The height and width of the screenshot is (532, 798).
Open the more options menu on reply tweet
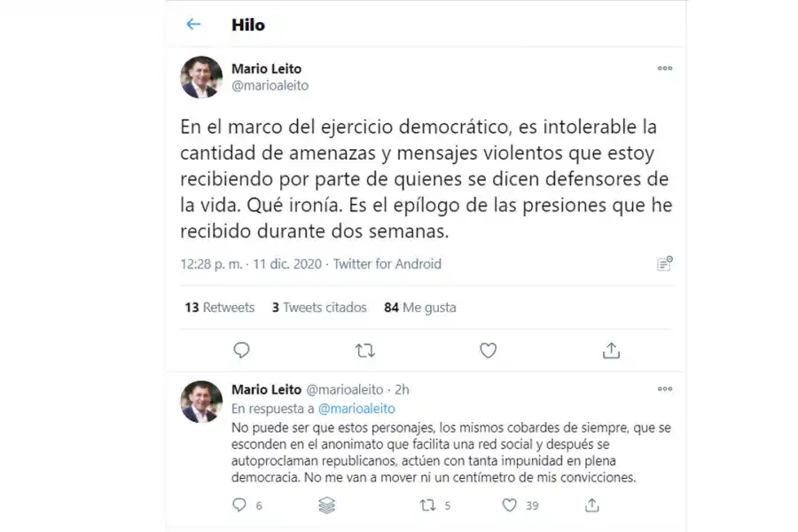(x=664, y=388)
